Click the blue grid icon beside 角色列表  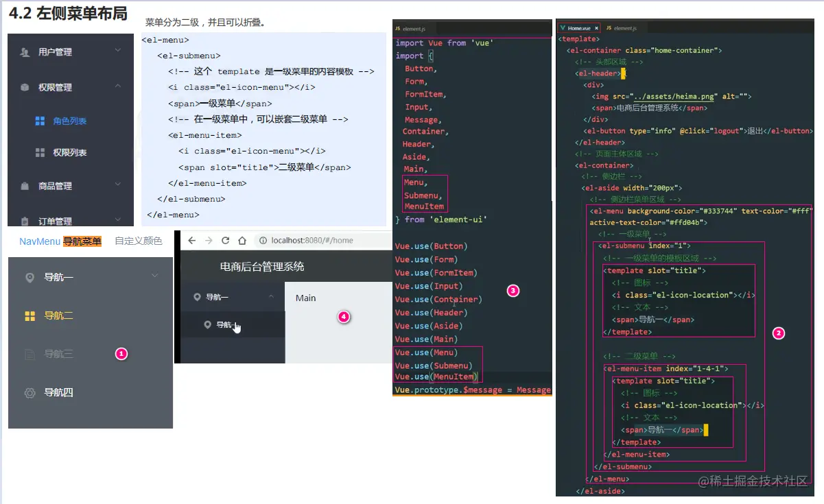pyautogui.click(x=40, y=121)
